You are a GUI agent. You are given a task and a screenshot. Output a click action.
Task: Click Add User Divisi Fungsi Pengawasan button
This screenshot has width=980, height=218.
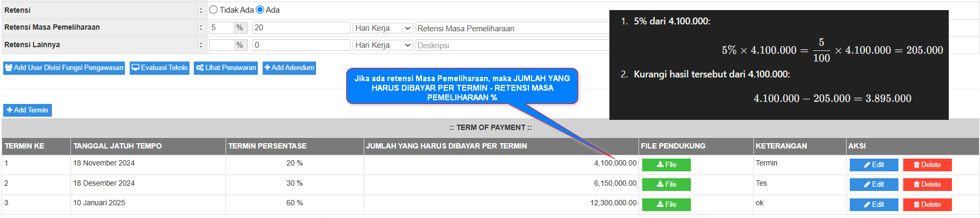(64, 68)
